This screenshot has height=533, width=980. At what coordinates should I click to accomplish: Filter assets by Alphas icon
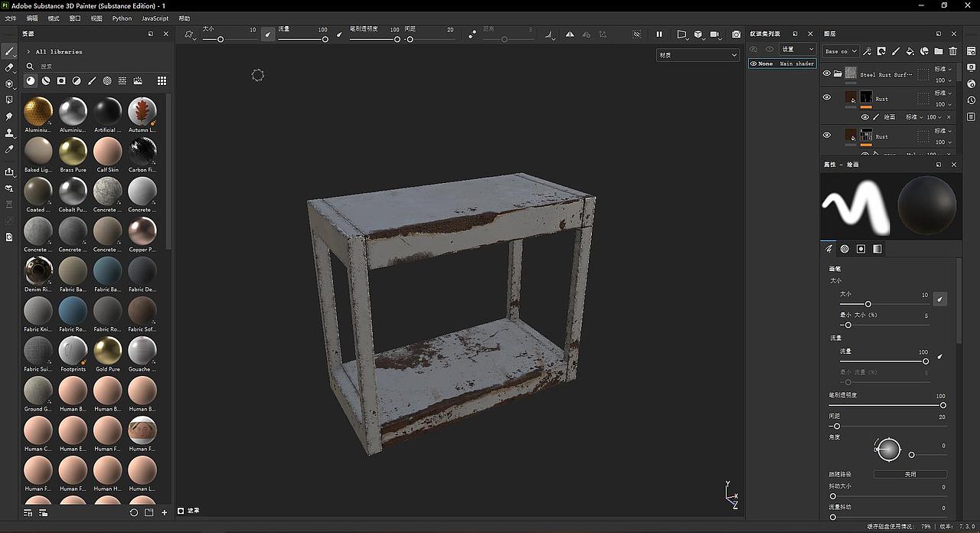tap(107, 80)
